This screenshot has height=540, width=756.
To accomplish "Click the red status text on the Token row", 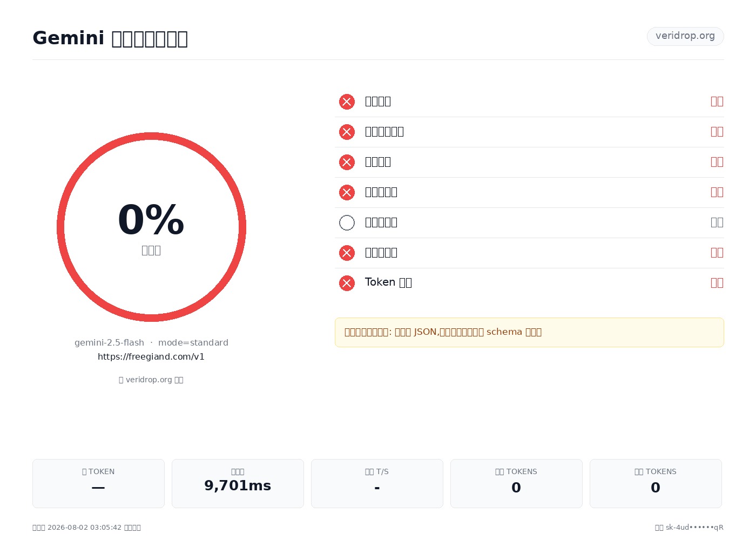I will [717, 283].
